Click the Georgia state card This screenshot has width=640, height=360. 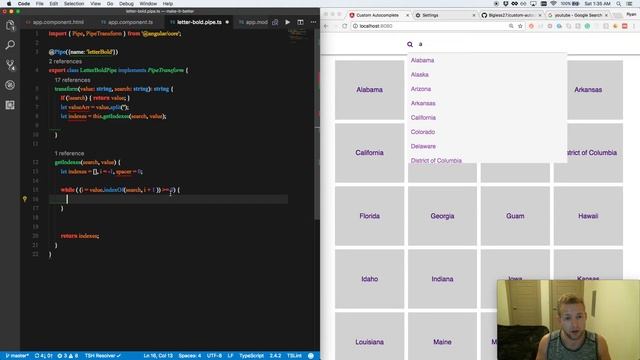click(442, 216)
